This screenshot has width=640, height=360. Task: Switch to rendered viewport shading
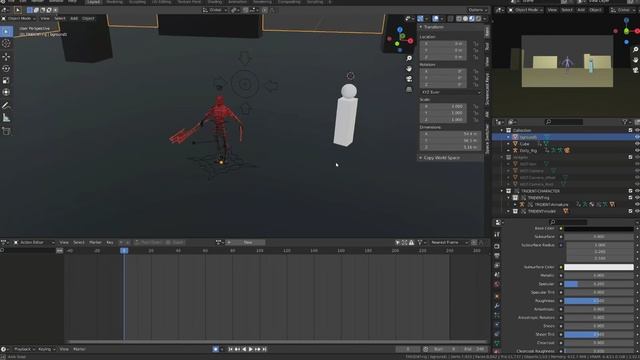tap(478, 18)
